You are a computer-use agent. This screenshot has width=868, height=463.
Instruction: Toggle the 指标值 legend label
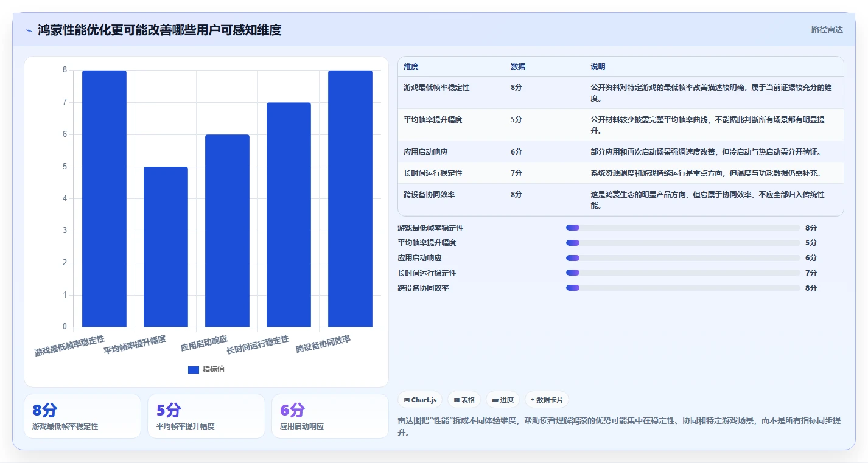(214, 369)
